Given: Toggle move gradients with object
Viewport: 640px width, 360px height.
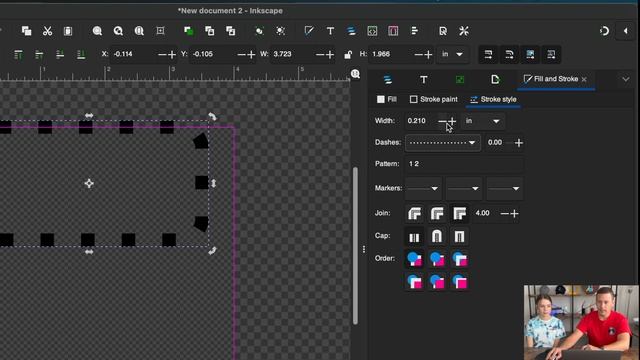Looking at the screenshot, I should [530, 55].
